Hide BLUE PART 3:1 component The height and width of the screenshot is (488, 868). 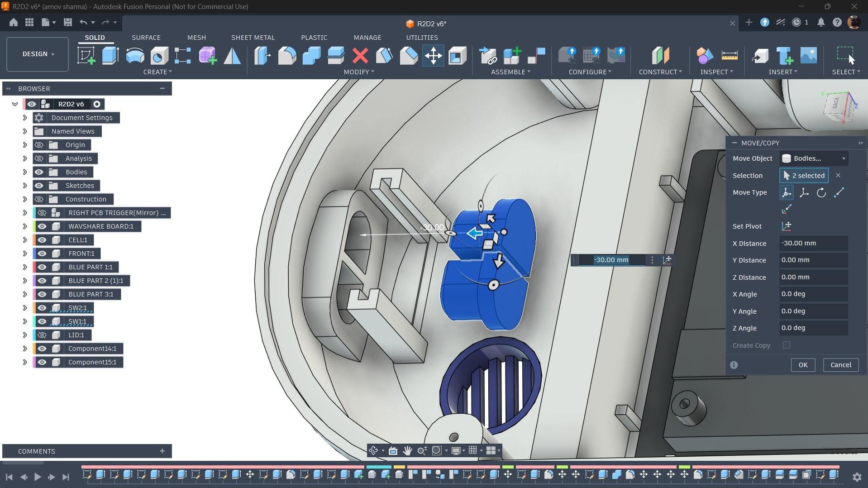point(42,294)
